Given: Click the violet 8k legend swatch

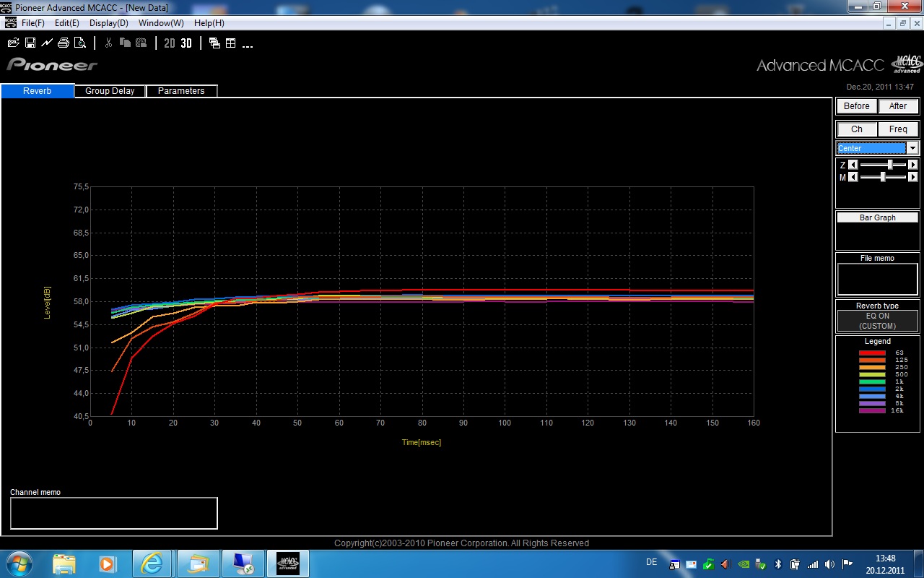Looking at the screenshot, I should point(872,403).
